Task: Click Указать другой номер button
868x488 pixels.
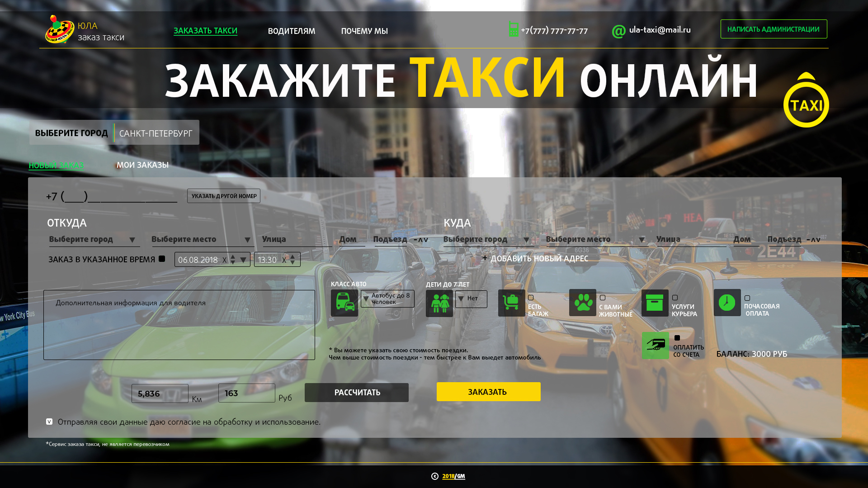Action: 224,196
